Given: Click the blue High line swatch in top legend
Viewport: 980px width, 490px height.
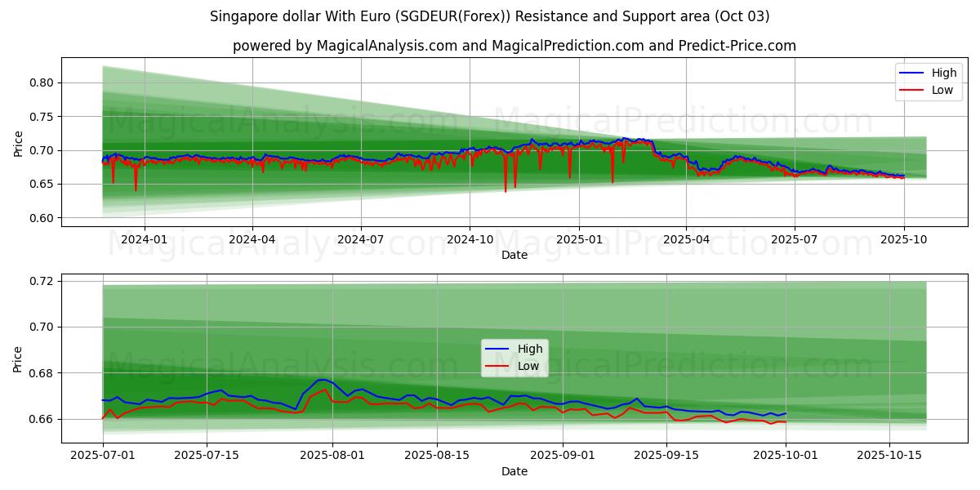Looking at the screenshot, I should pos(911,73).
